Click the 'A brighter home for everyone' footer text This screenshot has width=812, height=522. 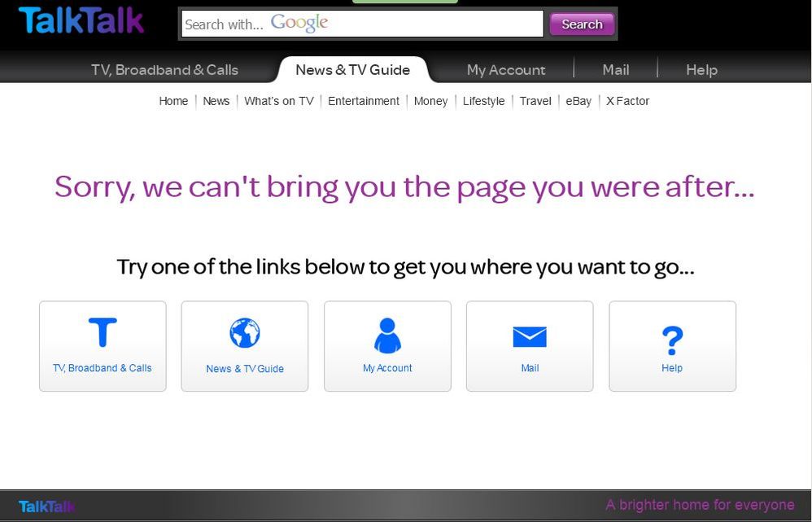(x=701, y=505)
